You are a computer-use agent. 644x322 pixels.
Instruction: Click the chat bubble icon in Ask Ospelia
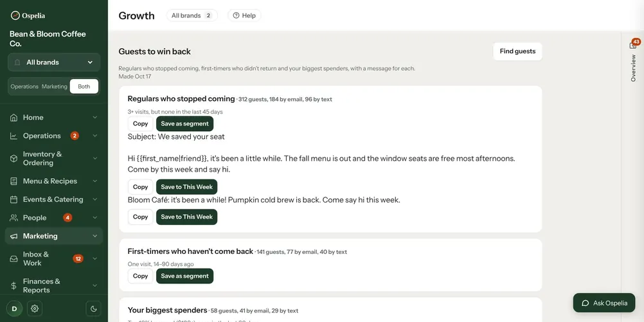pos(586,303)
